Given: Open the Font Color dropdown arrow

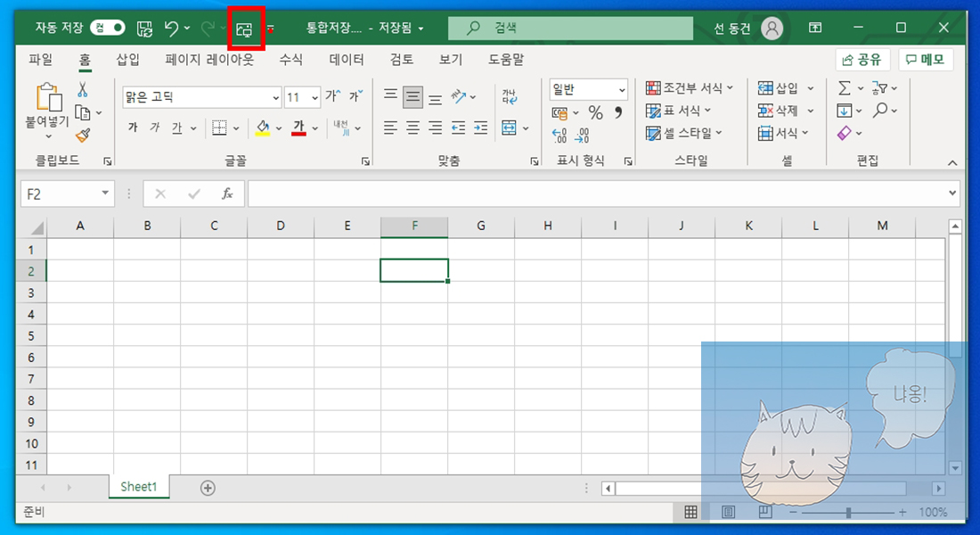Looking at the screenshot, I should pos(315,128).
